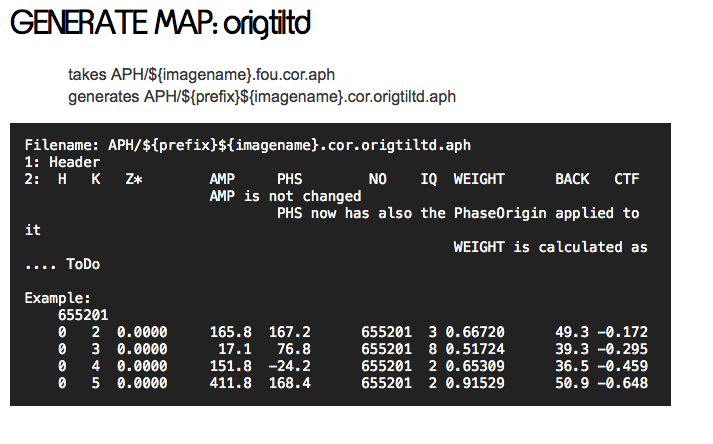
Task: Click the 'Filename:' line in code block
Action: click(247, 145)
